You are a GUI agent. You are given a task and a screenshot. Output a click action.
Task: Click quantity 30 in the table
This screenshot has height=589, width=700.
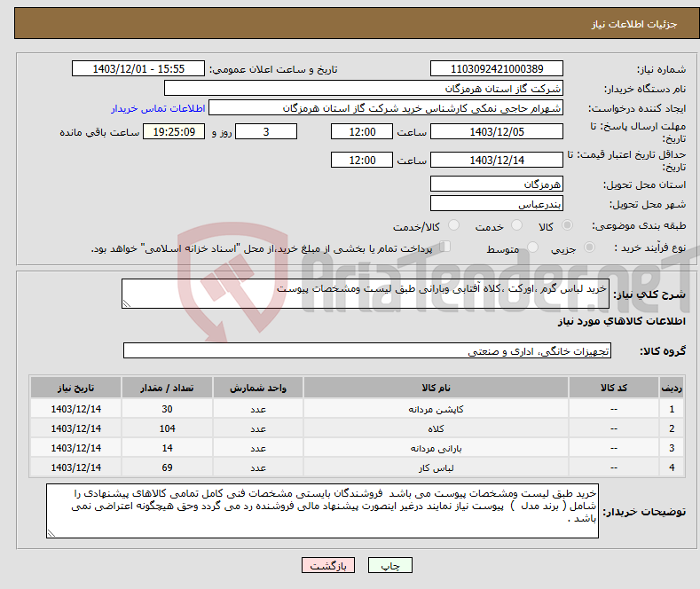[x=167, y=409]
